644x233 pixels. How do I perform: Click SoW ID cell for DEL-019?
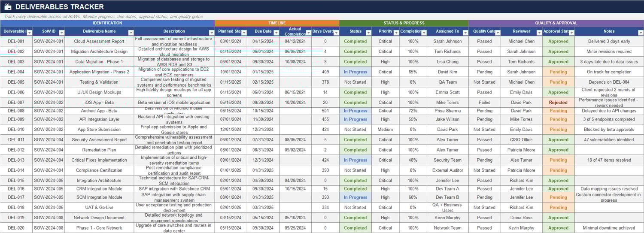coord(49,218)
